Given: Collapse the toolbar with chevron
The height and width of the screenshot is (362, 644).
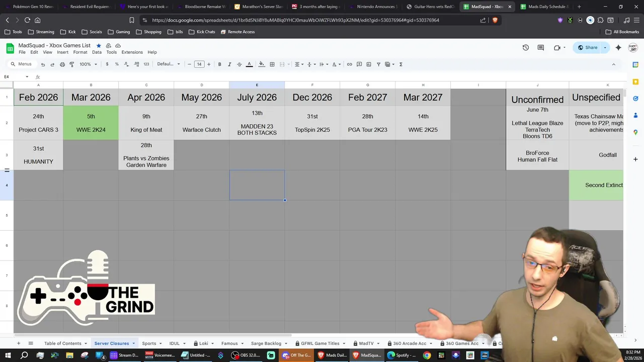Looking at the screenshot, I should click(x=613, y=64).
